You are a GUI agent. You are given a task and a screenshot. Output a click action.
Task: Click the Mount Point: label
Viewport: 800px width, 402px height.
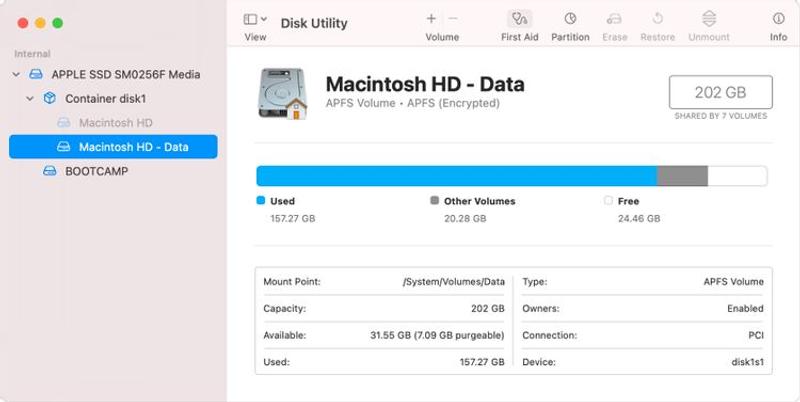pos(292,282)
